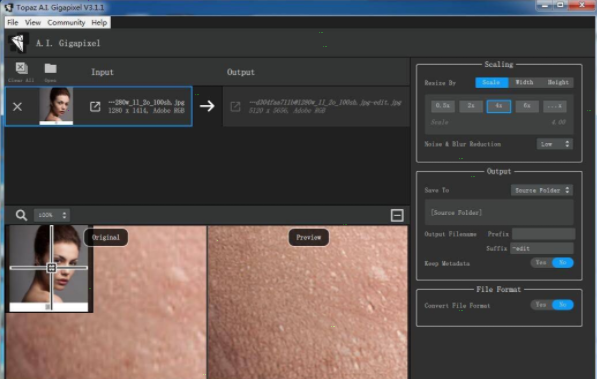Open the input file location icon
Viewport: 597px width, 379px height.
[x=95, y=106]
